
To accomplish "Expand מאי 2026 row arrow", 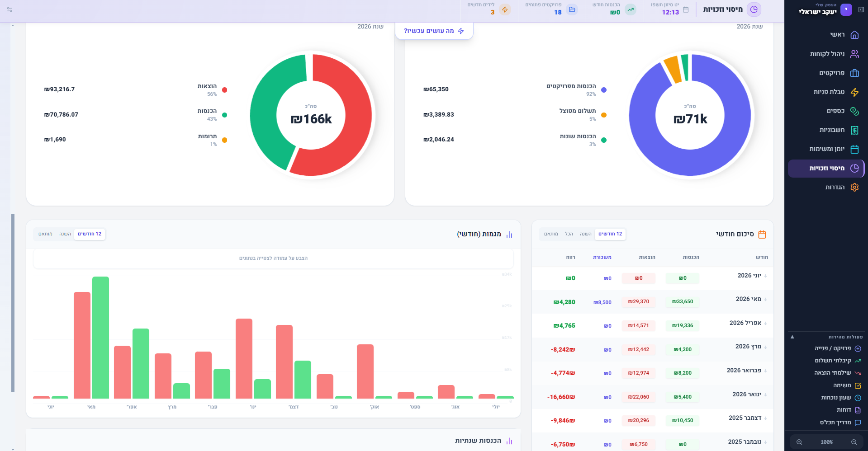I will (x=765, y=299).
